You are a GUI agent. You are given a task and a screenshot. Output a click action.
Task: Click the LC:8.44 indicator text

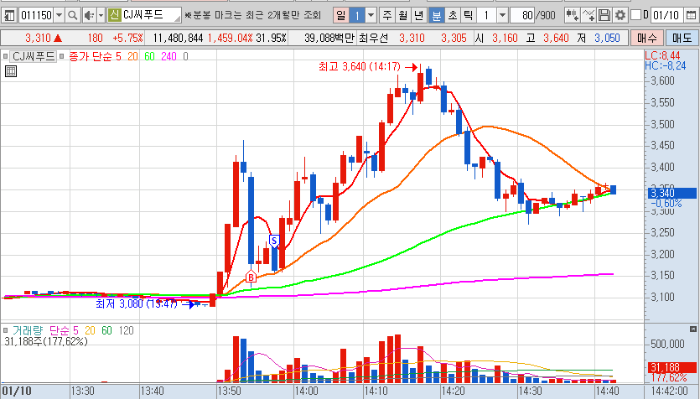(x=662, y=56)
